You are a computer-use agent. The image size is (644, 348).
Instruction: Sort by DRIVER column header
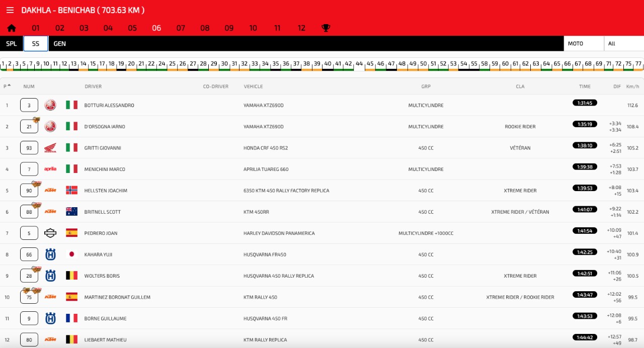click(93, 86)
